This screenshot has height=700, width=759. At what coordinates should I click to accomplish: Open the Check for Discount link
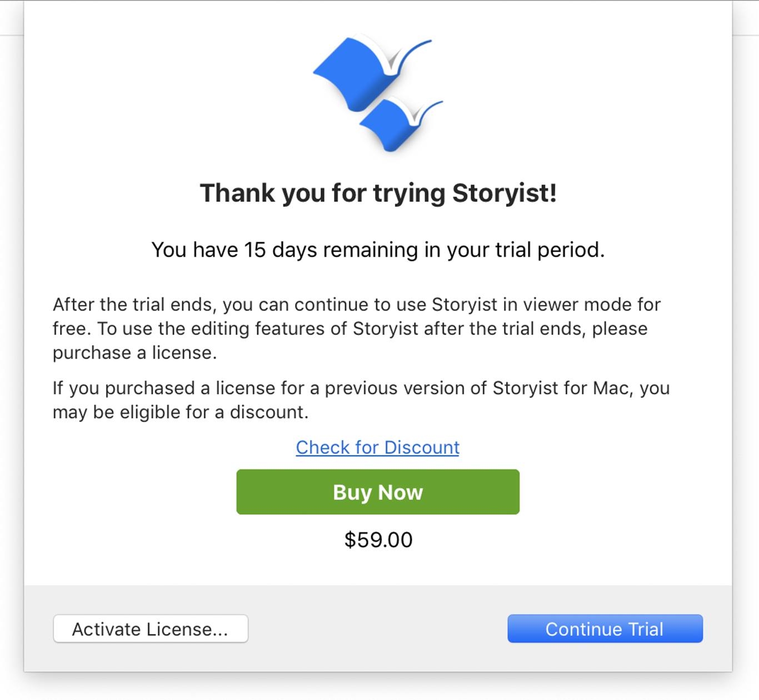tap(378, 447)
